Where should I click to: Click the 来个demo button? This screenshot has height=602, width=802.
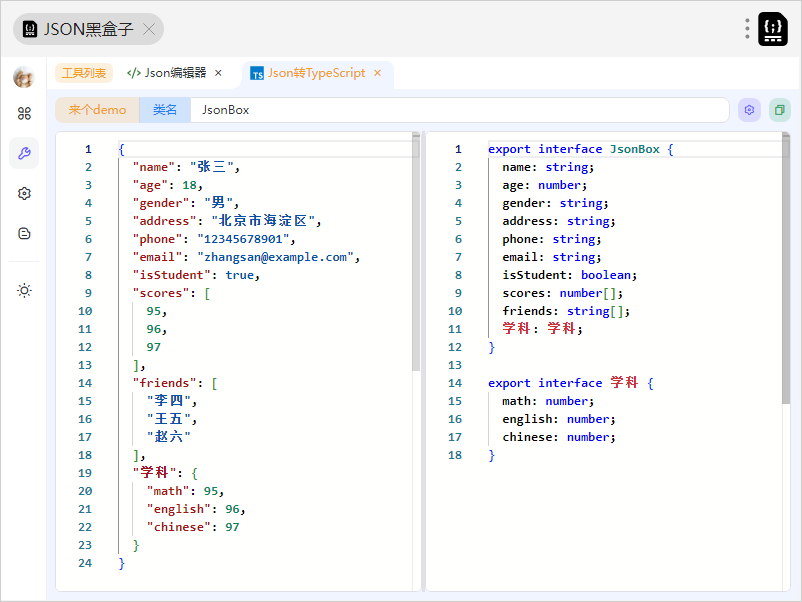pos(97,110)
